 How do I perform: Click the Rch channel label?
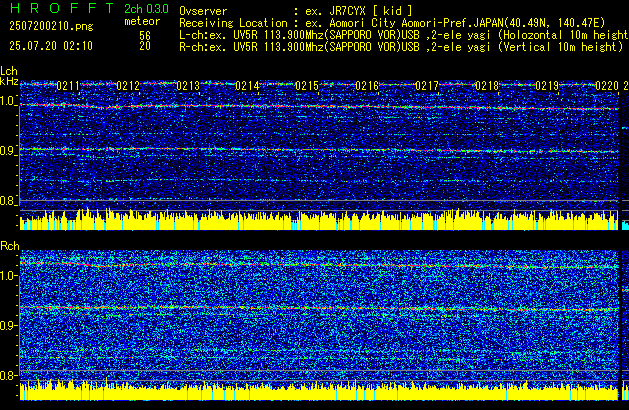click(10, 246)
